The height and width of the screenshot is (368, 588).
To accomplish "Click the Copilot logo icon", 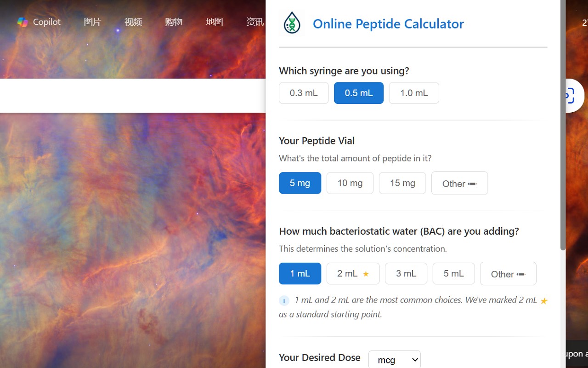I will [23, 22].
